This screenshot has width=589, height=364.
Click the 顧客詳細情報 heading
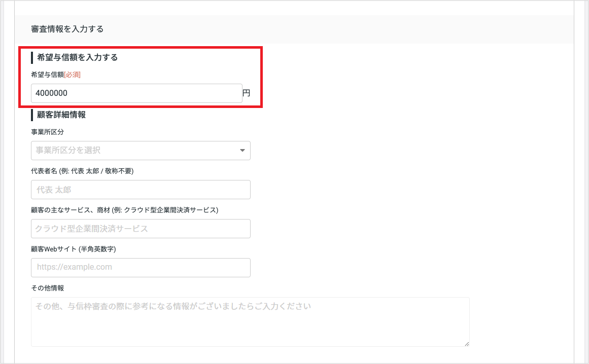(61, 115)
